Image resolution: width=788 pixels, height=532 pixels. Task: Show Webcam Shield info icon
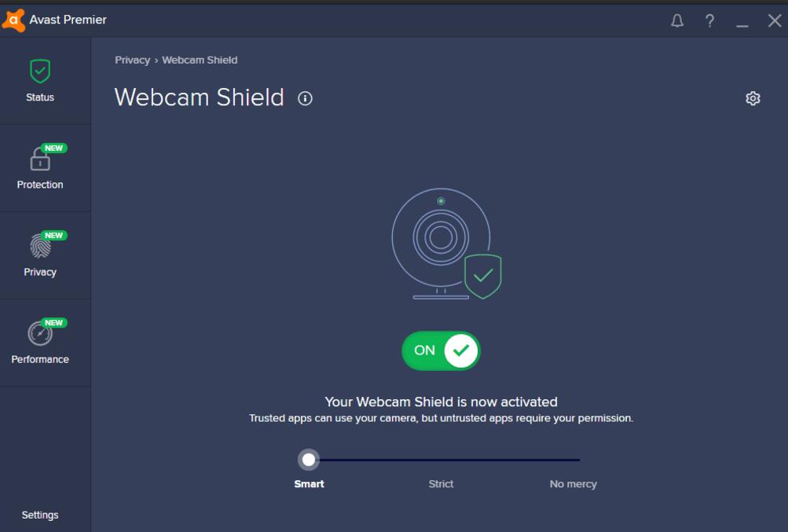[x=305, y=98]
